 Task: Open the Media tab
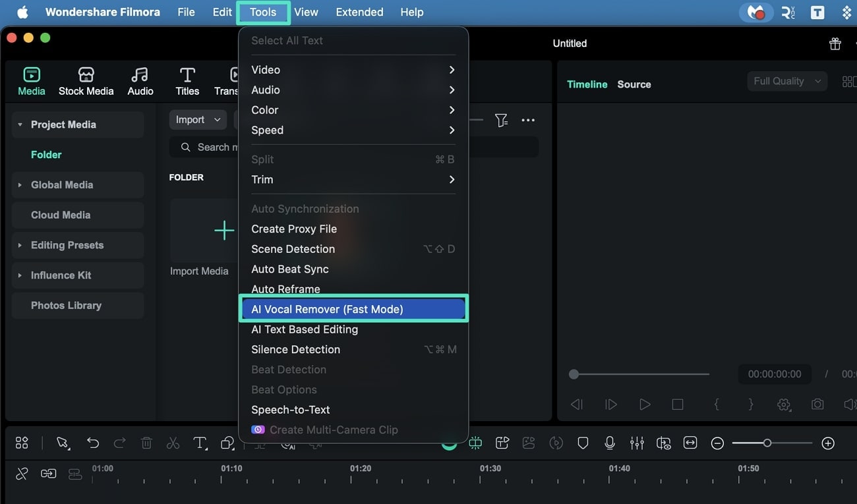tap(31, 82)
